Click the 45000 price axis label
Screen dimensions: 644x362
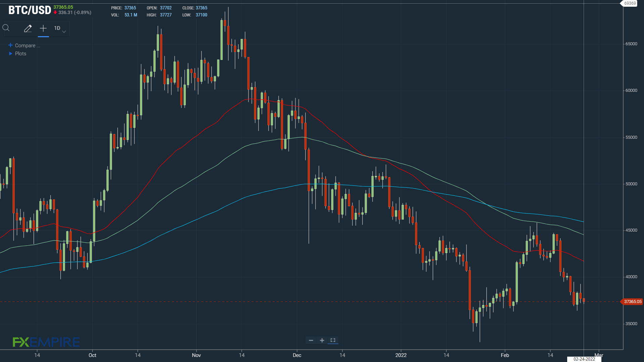click(x=631, y=230)
